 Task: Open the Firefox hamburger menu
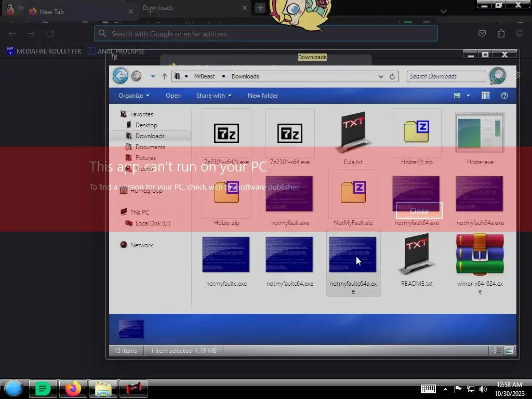[520, 33]
